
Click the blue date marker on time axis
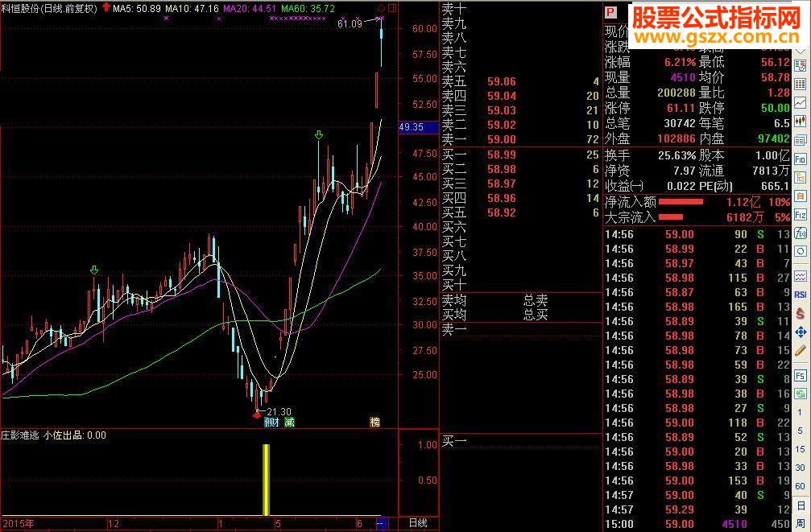coord(382,523)
